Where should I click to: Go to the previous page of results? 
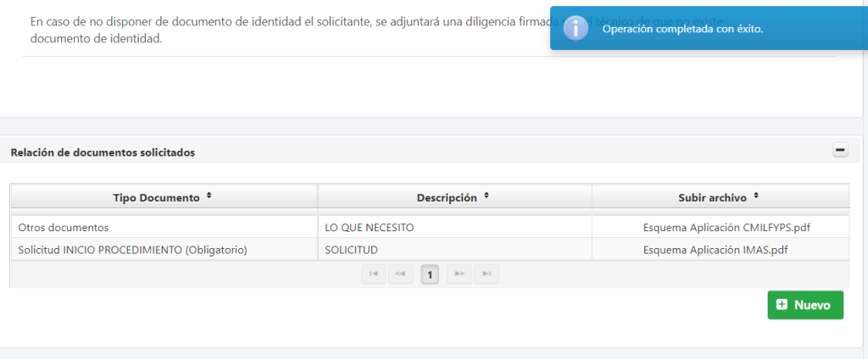(x=400, y=274)
